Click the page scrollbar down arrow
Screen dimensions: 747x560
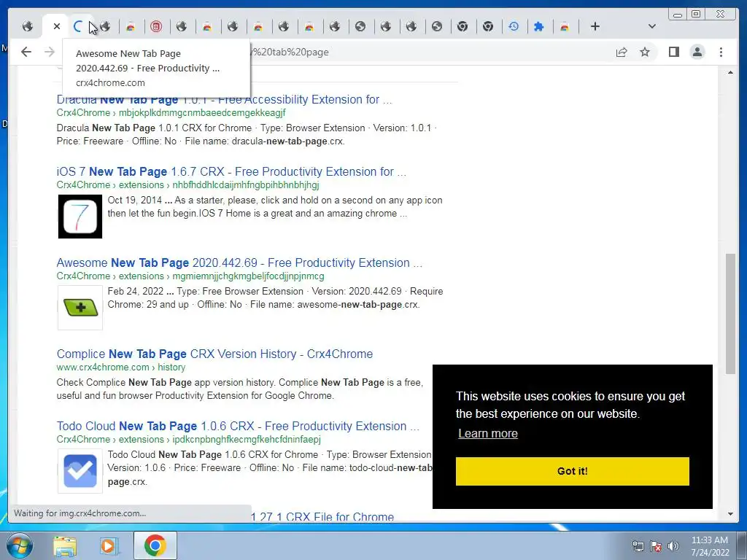click(730, 514)
